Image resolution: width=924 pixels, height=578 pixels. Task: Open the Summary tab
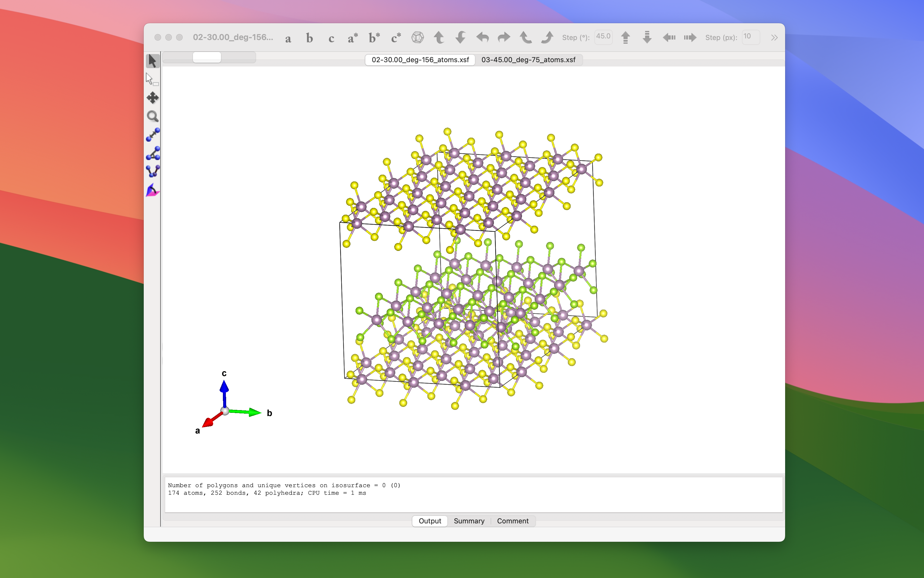tap(469, 521)
